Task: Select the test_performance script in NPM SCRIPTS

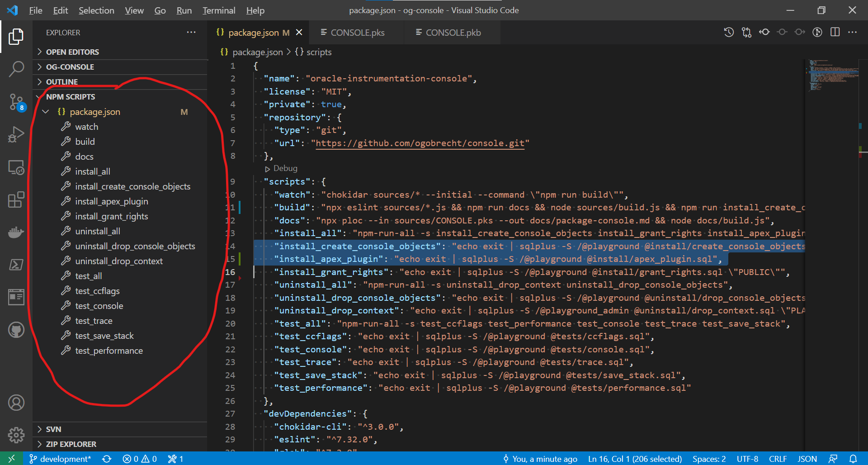Action: [108, 350]
